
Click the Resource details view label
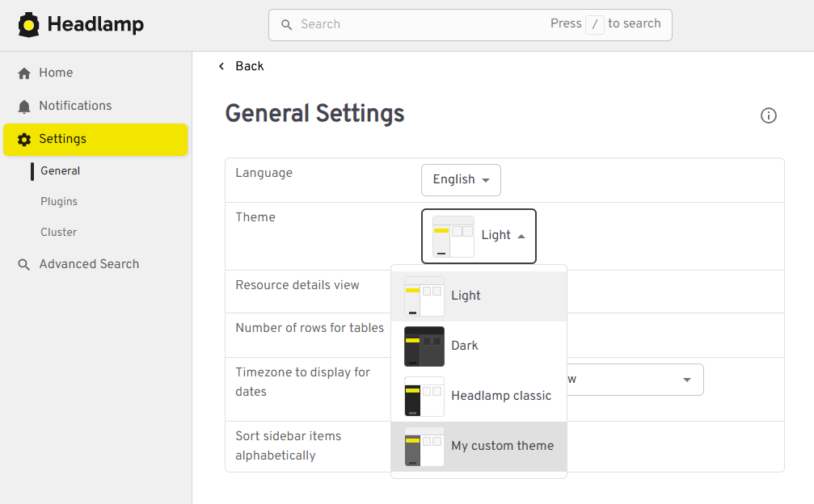coord(297,285)
